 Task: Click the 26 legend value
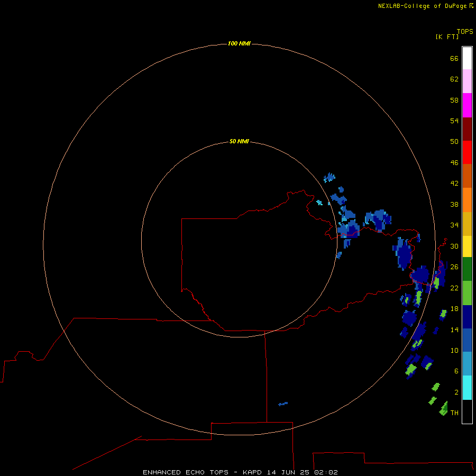[454, 267]
